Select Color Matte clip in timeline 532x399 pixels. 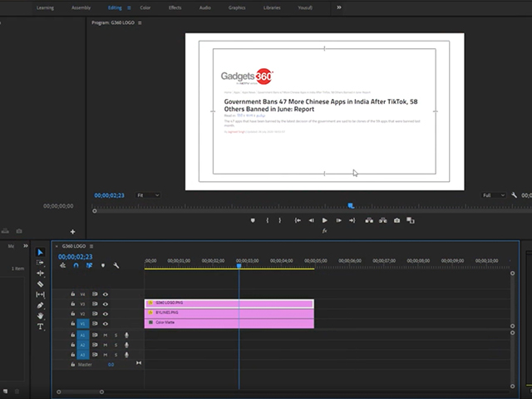229,323
